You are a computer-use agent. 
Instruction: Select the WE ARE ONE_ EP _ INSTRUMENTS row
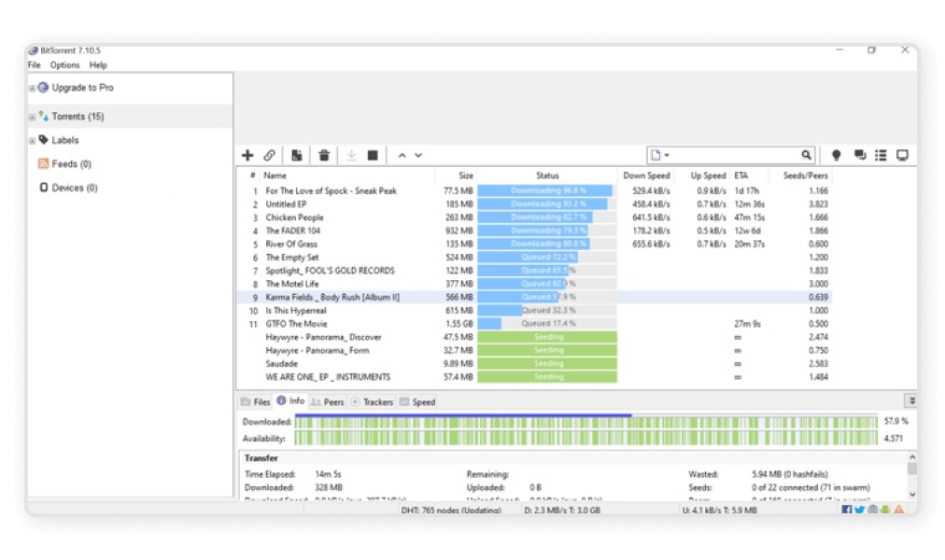click(x=533, y=377)
